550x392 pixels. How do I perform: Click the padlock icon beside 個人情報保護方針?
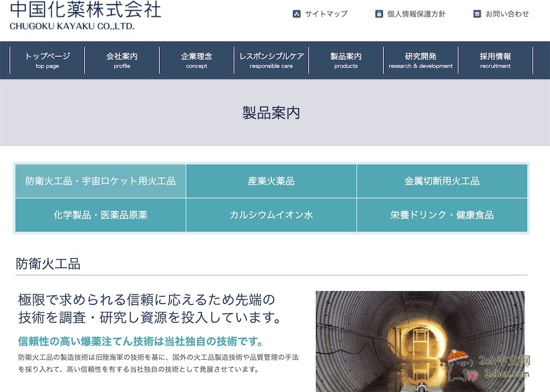[x=379, y=14]
